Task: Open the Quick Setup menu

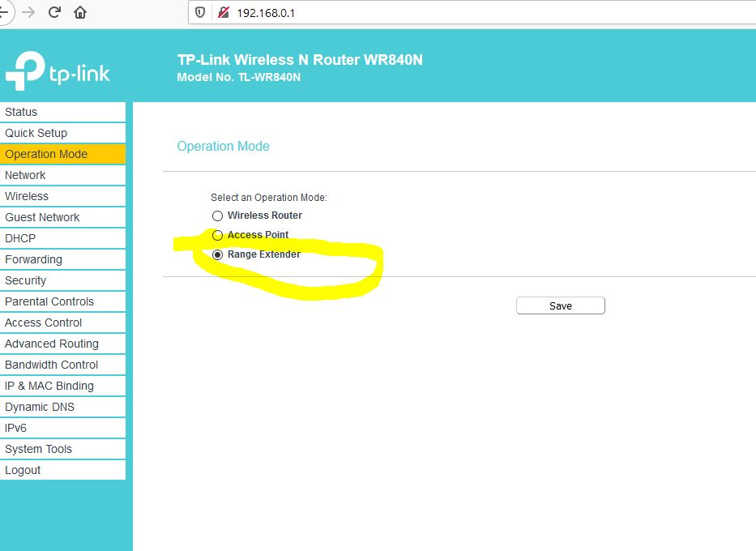Action: (62, 133)
